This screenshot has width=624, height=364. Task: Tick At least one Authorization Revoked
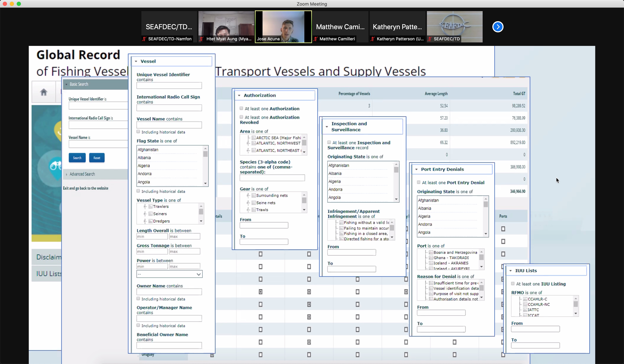pos(241,117)
